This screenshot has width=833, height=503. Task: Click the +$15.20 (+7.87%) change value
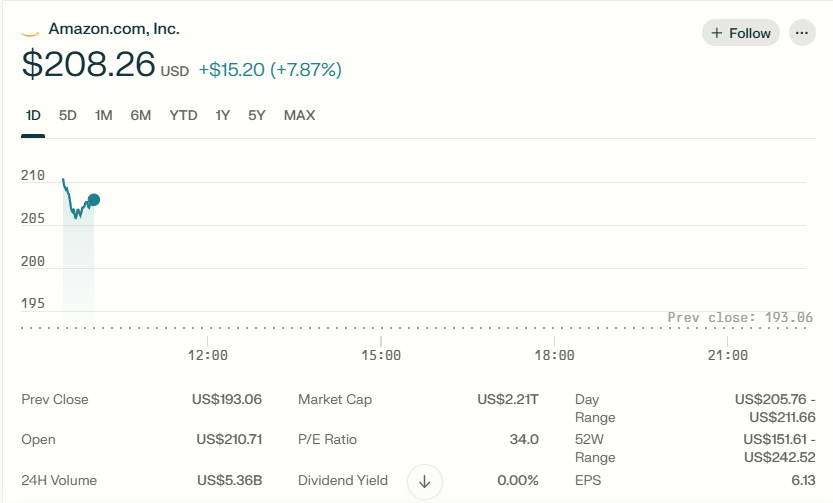(270, 70)
